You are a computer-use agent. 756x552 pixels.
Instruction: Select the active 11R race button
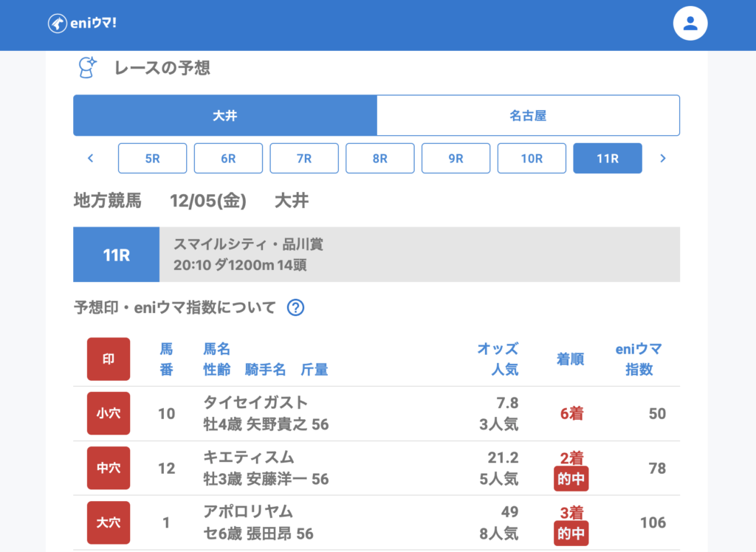point(608,158)
